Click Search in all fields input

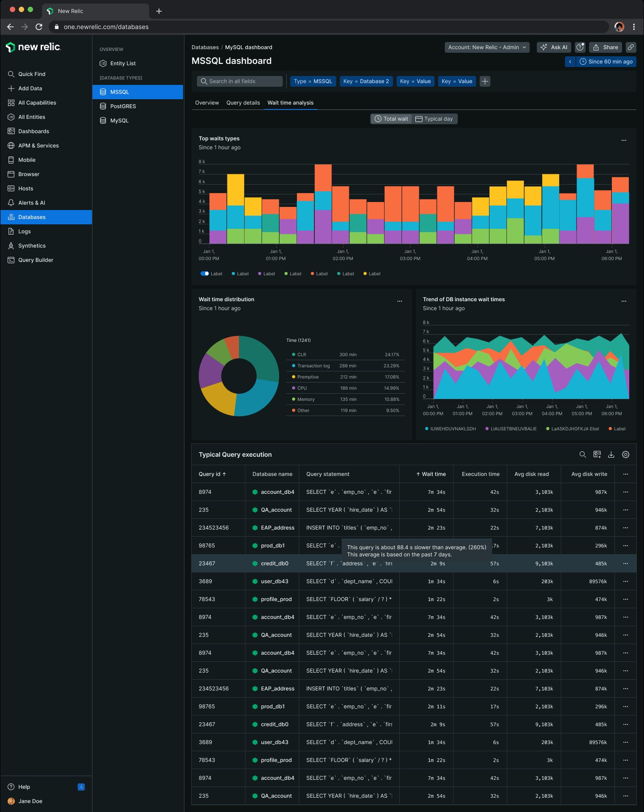pos(240,81)
